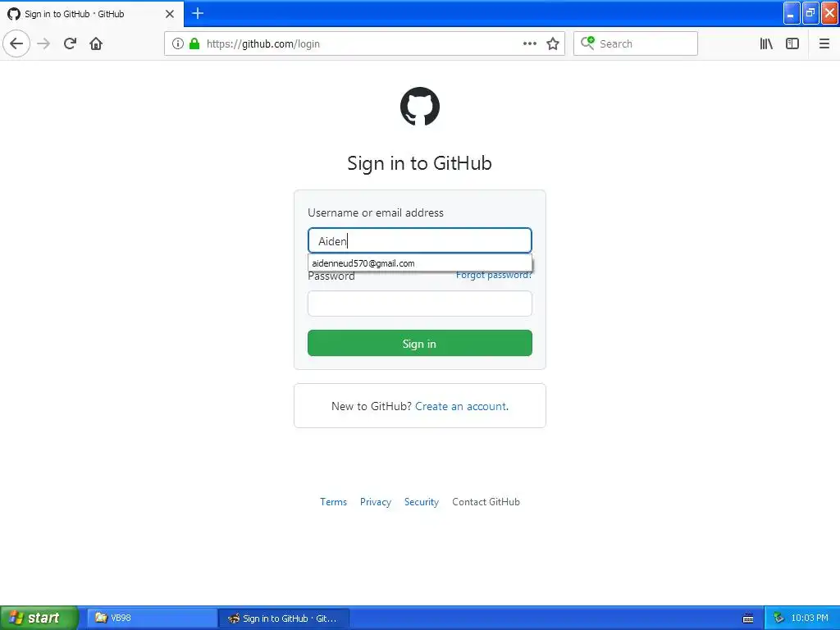Click the GitHub Octocat logo

coord(420,106)
